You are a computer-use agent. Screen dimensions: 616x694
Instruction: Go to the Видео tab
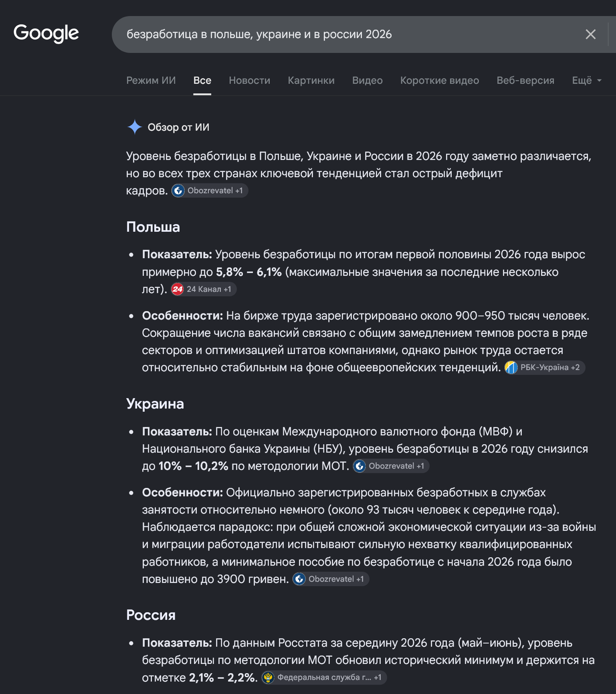point(368,81)
